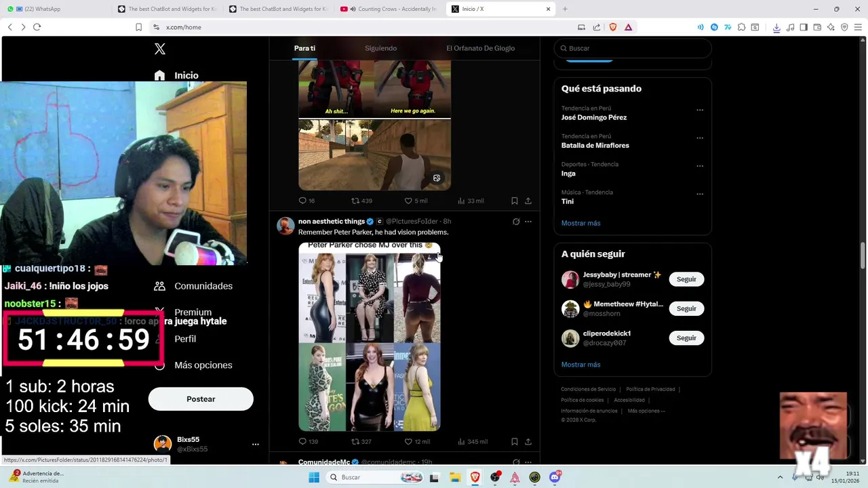Screen dimensions: 868x488
Task: Open more options for Batalla de Miraflores trend
Action: pyautogui.click(x=700, y=138)
